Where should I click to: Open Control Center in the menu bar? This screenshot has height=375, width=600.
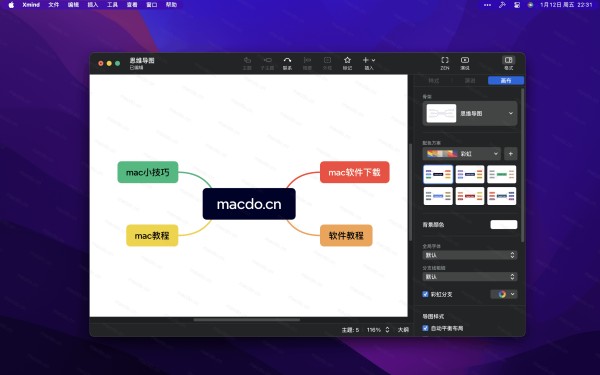click(x=517, y=5)
